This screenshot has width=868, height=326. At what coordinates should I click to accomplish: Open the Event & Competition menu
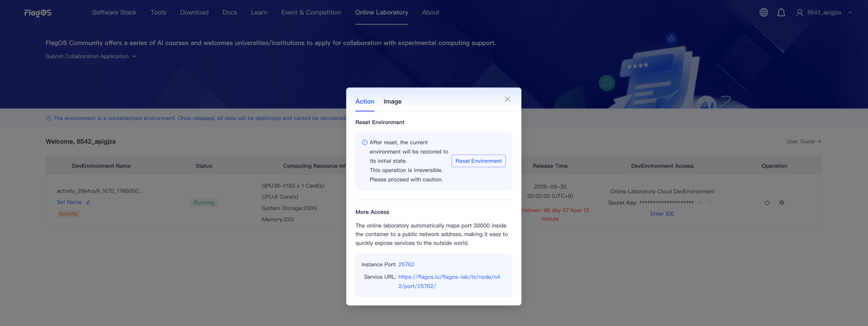pyautogui.click(x=311, y=12)
